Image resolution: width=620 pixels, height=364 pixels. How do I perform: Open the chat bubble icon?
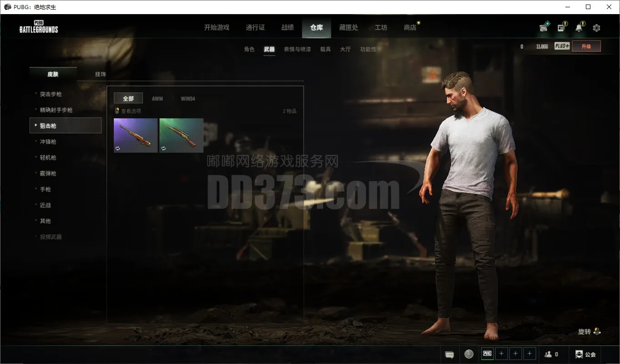pos(449,354)
